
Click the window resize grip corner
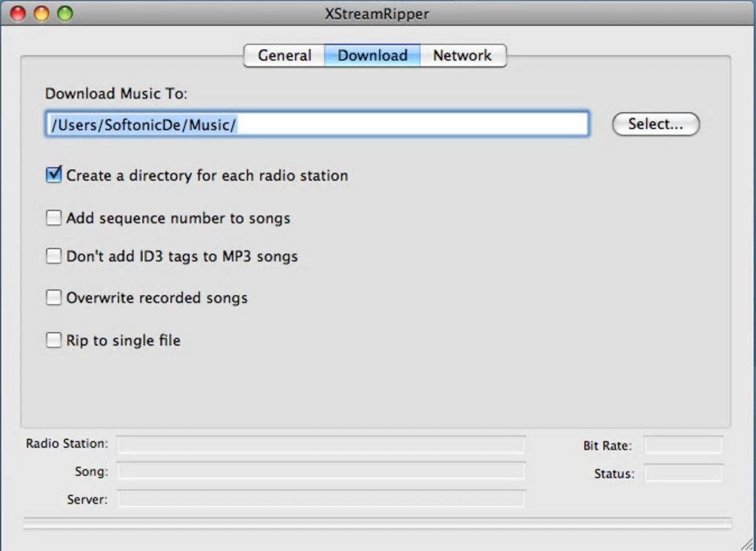(747, 543)
